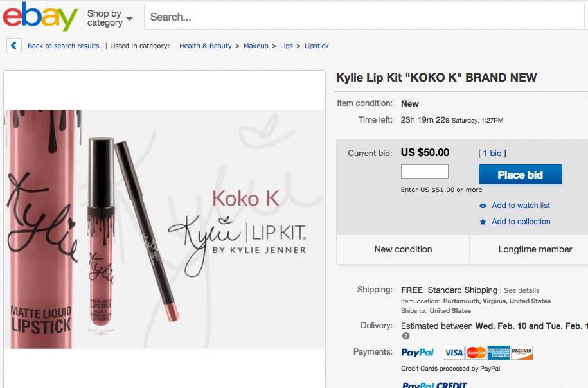Select the VISA card icon
The height and width of the screenshot is (388, 588).
click(453, 352)
